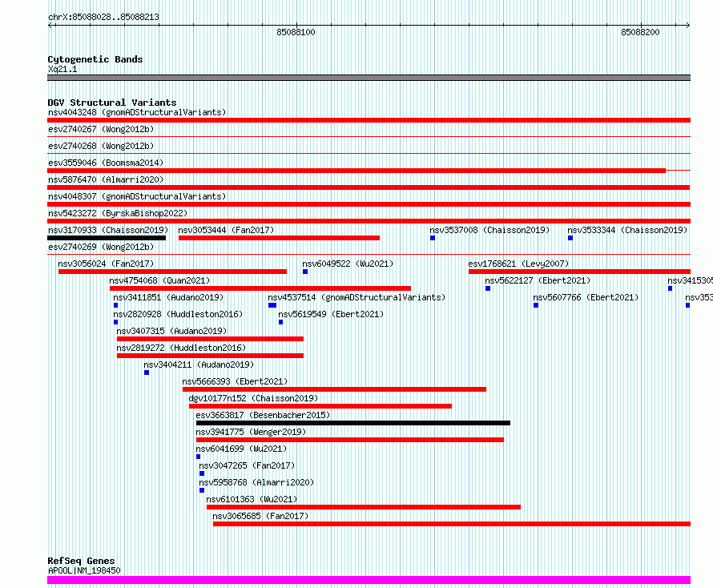Open the nsv3053444 (Fan2017) label

pos(226,230)
